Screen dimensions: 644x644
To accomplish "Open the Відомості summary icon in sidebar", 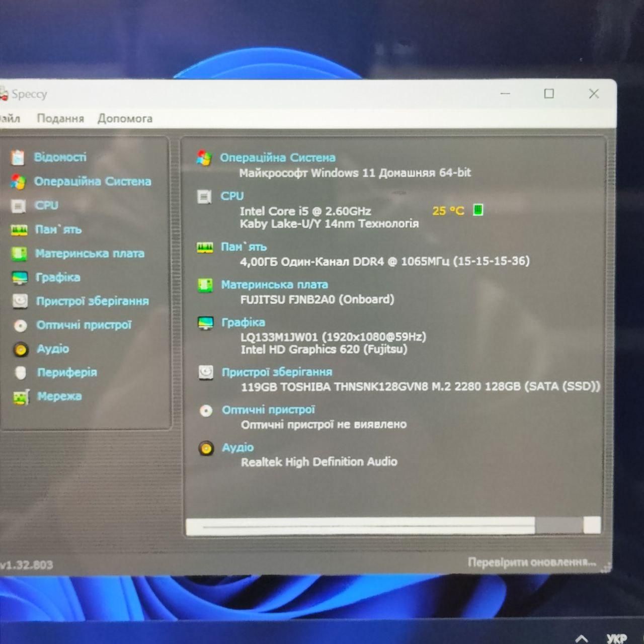I will (x=18, y=157).
